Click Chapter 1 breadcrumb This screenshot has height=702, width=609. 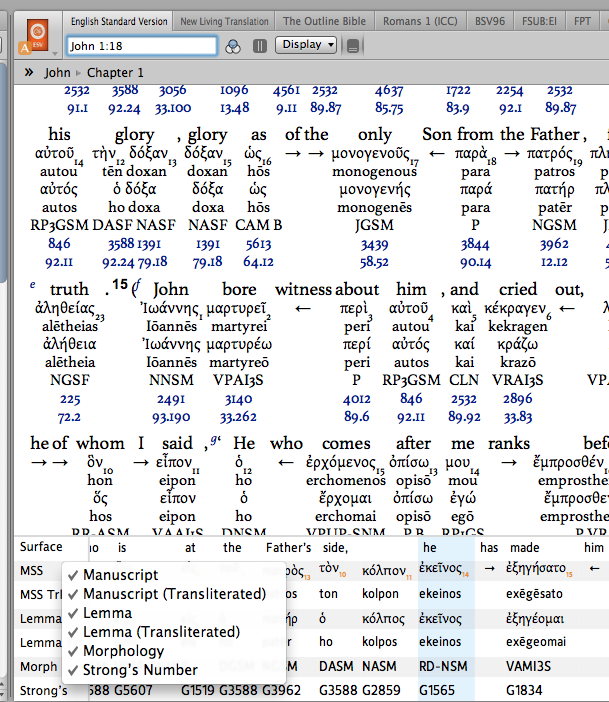[115, 73]
